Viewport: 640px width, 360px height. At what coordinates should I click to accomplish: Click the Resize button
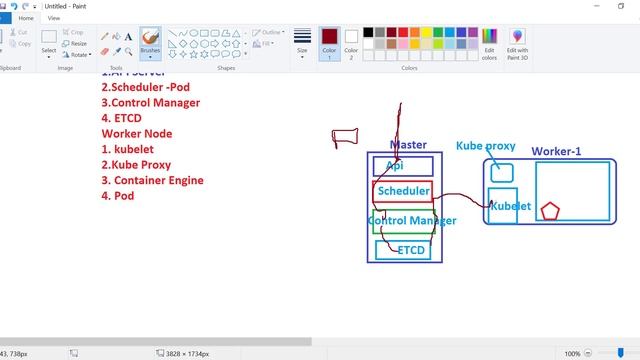[x=74, y=43]
